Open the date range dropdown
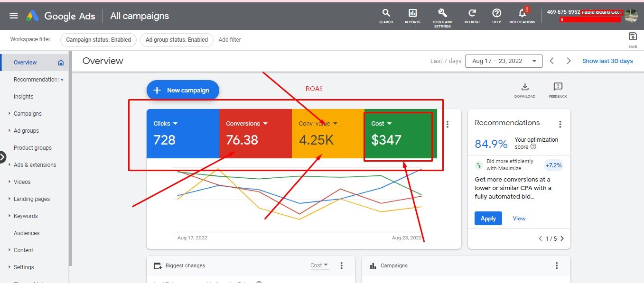Screen dimensions: 644x283 point(504,61)
